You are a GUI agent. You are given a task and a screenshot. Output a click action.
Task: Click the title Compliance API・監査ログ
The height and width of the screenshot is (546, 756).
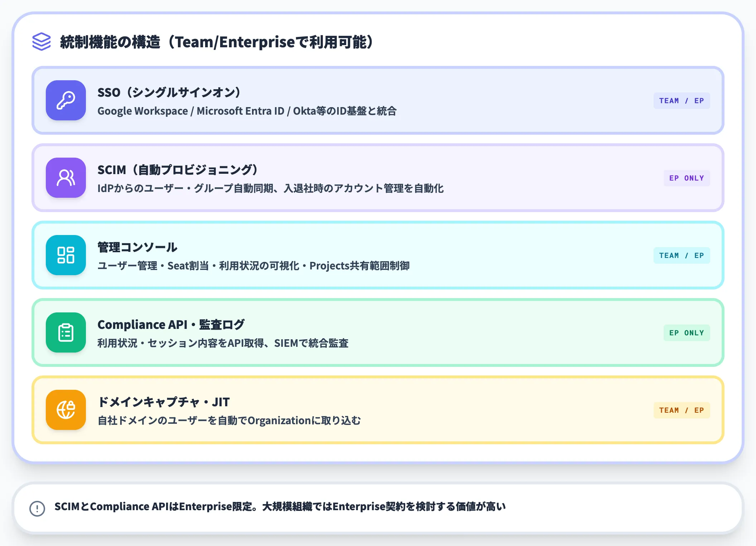coord(171,325)
